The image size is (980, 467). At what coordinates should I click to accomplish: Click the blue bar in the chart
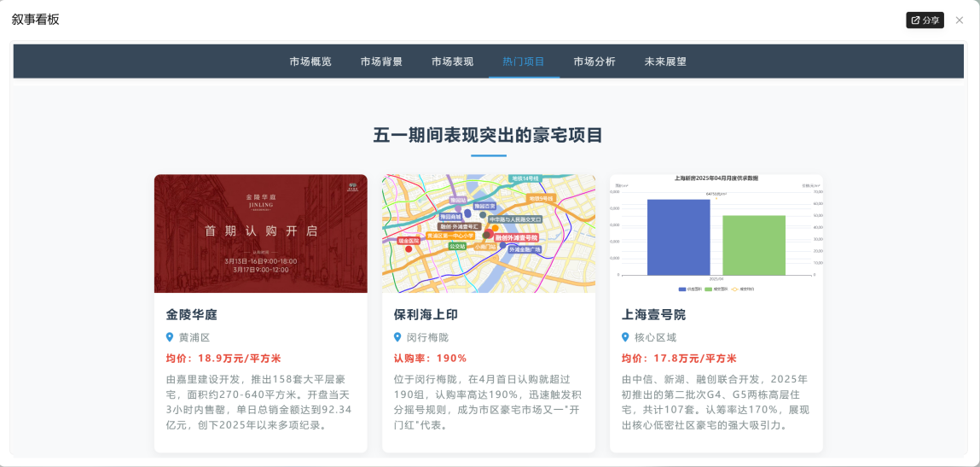pyautogui.click(x=679, y=237)
